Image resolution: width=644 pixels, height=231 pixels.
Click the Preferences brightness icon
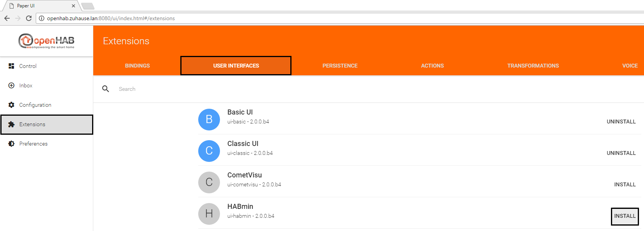[x=11, y=144]
